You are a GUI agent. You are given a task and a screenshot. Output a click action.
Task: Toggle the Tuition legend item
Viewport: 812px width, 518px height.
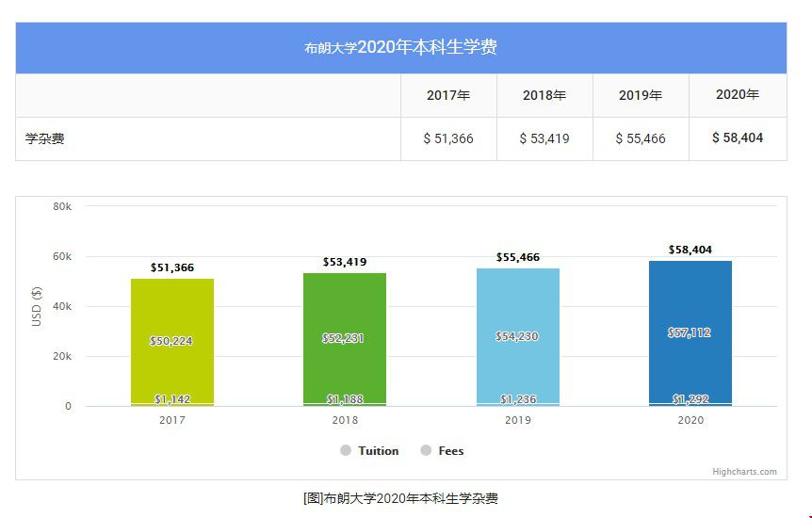point(369,450)
